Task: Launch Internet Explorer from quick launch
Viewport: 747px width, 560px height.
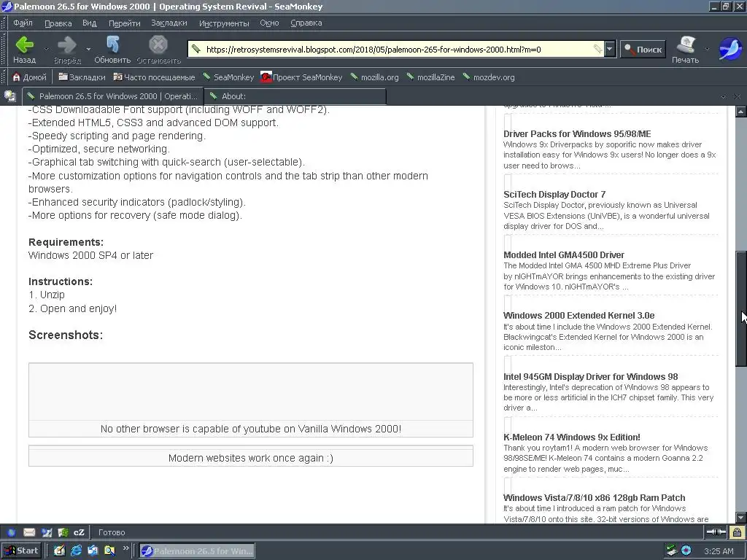Action: 76,551
